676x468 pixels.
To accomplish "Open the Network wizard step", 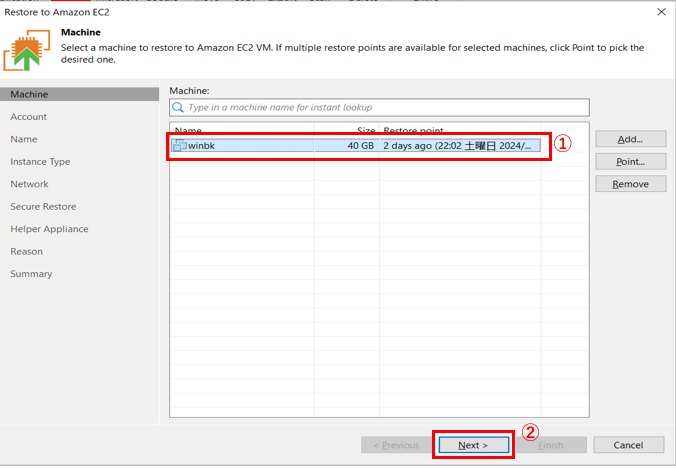I will (x=29, y=184).
